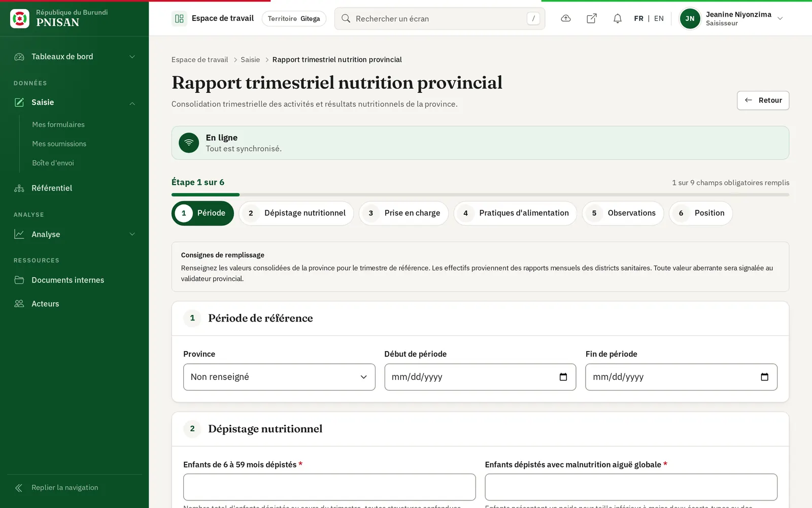The height and width of the screenshot is (508, 812).
Task: Click the Enfants de 6 à 59 mois dépistés field
Action: 329,487
